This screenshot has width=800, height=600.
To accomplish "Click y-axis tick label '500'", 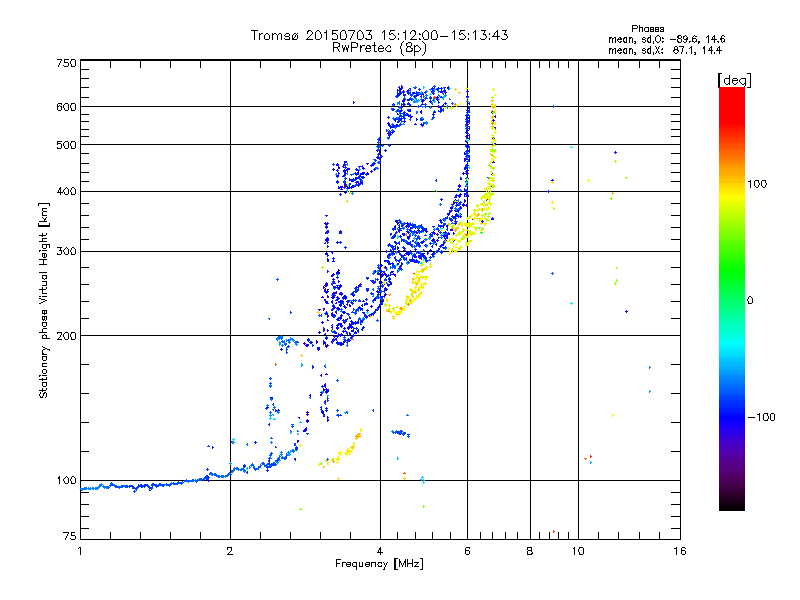I will point(66,145).
